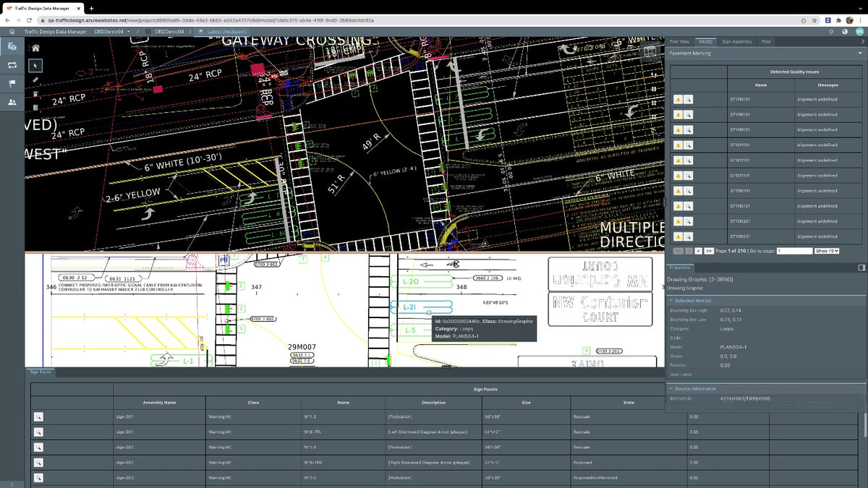
Task: Open the 3D model cube icon in left sidebar
Action: click(11, 46)
